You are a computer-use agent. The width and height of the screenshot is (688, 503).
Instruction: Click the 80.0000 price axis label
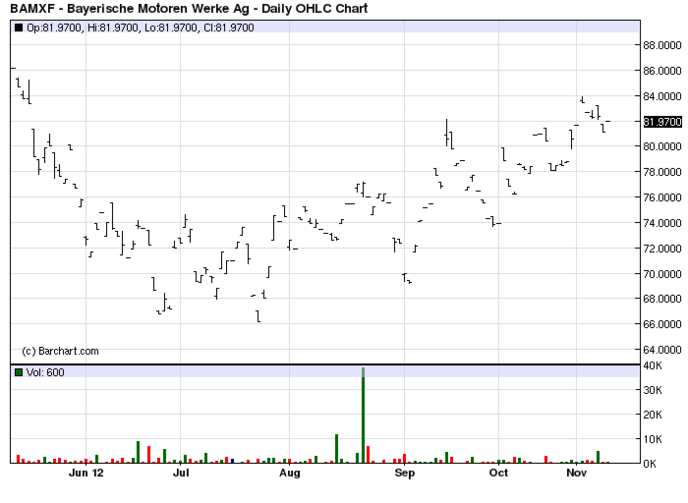(x=662, y=147)
